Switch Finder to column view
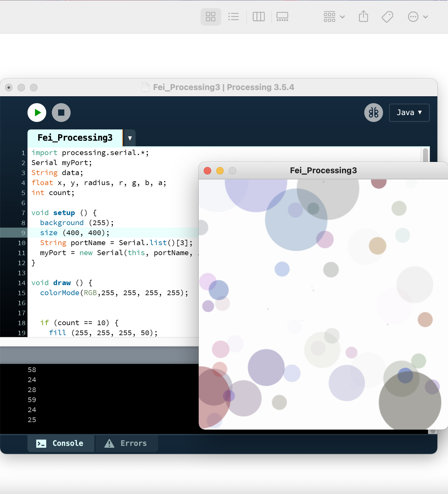 (x=258, y=17)
